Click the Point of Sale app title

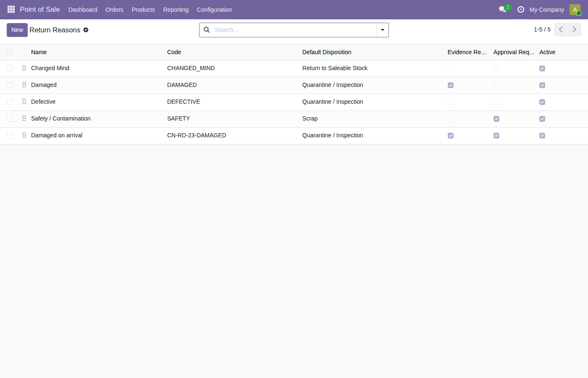pos(40,9)
